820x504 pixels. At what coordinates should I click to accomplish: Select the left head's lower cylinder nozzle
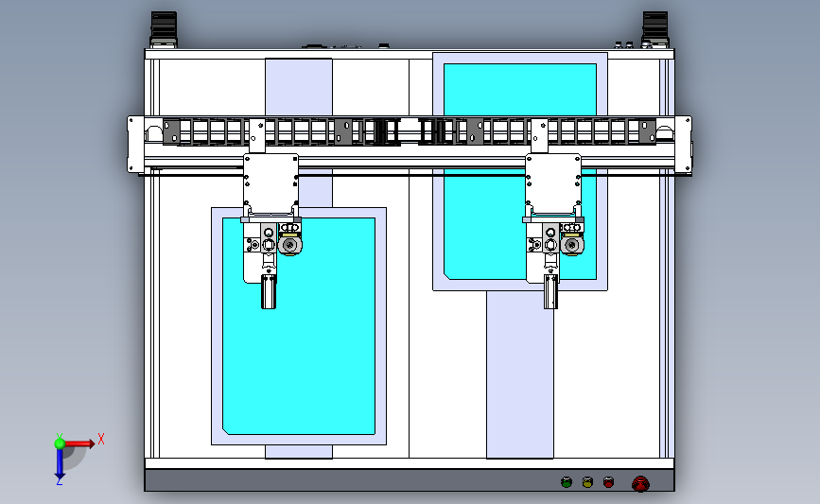pyautogui.click(x=269, y=292)
